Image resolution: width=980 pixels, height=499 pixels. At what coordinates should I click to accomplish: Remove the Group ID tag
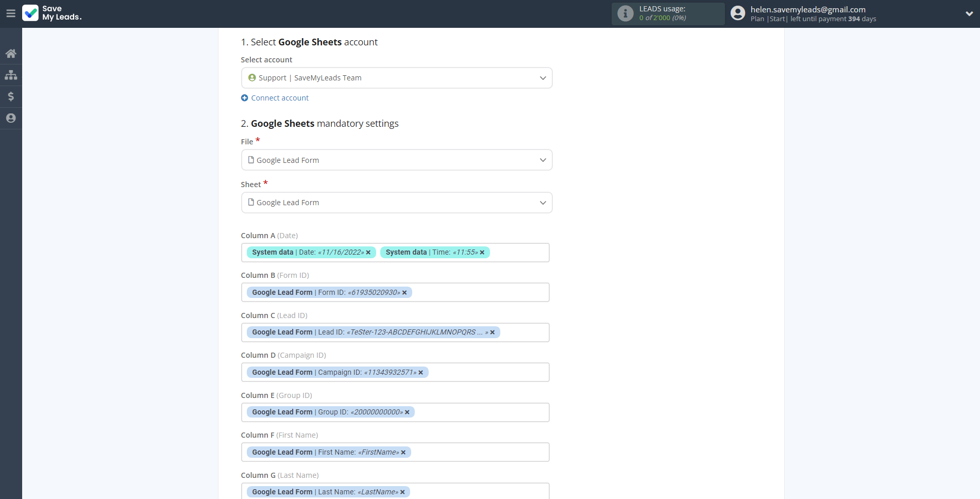[407, 412]
